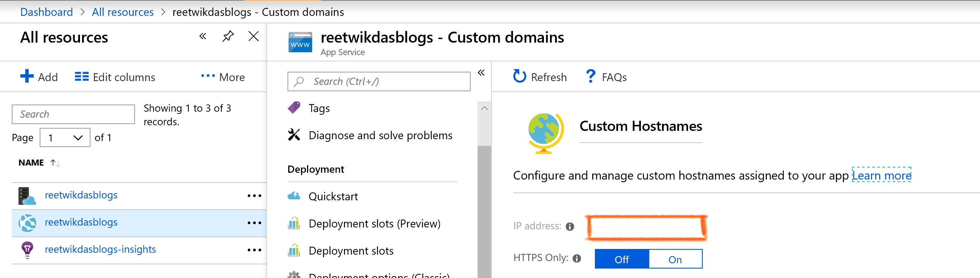The height and width of the screenshot is (278, 980).
Task: Click the Deployment slots chart icon
Action: 294,250
